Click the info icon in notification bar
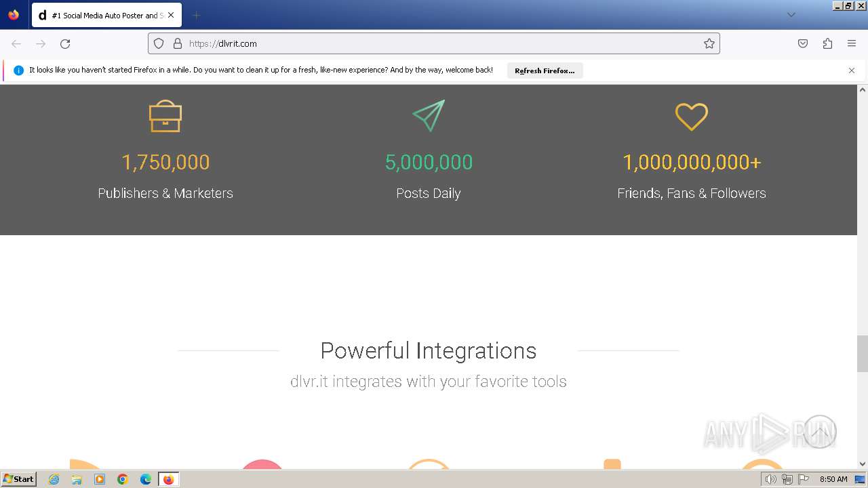Screen dimensions: 868x488 [x=18, y=70]
